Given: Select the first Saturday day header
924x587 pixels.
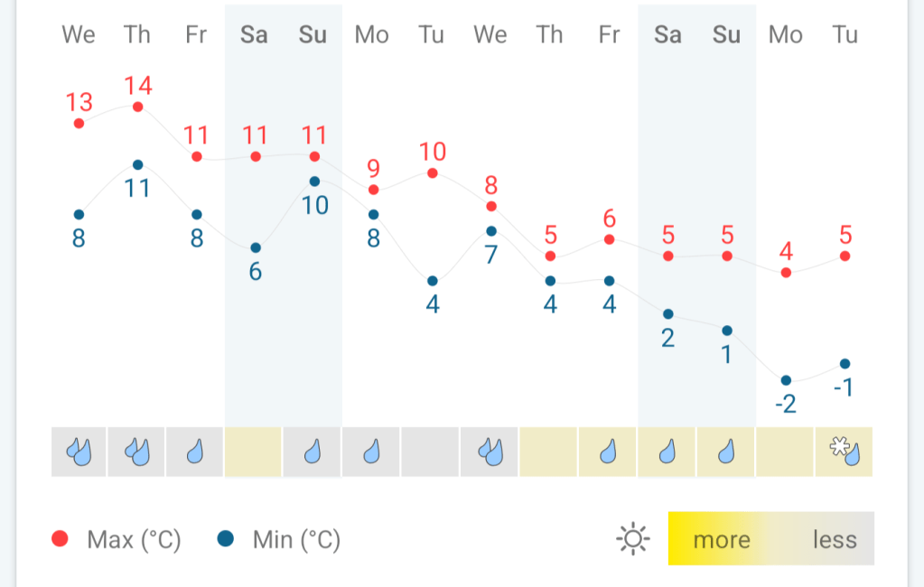Looking at the screenshot, I should tap(254, 35).
